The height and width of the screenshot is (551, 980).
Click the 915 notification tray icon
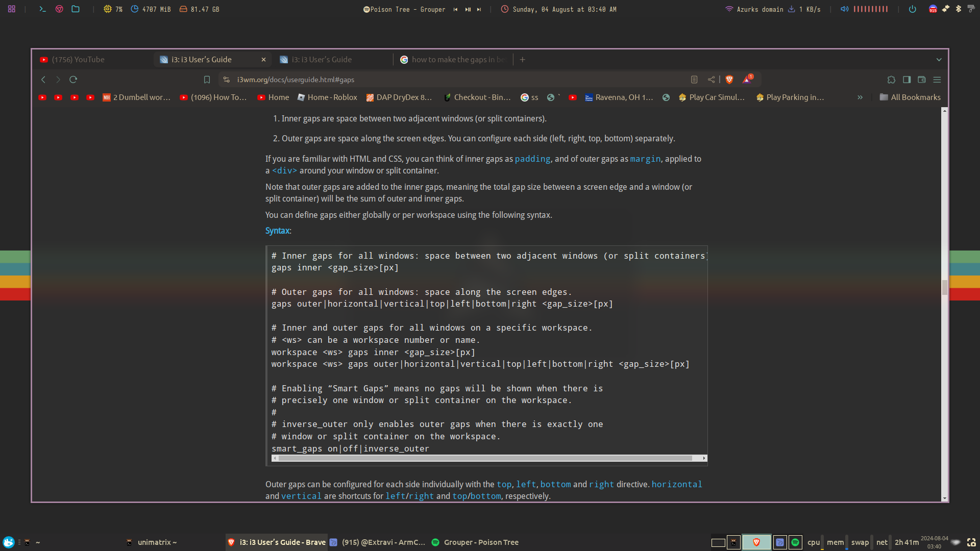(x=933, y=9)
